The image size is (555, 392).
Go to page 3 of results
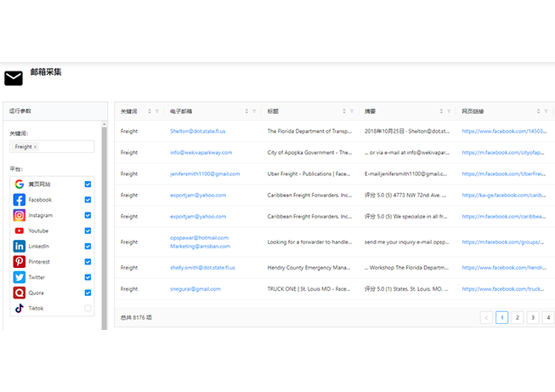pos(533,317)
